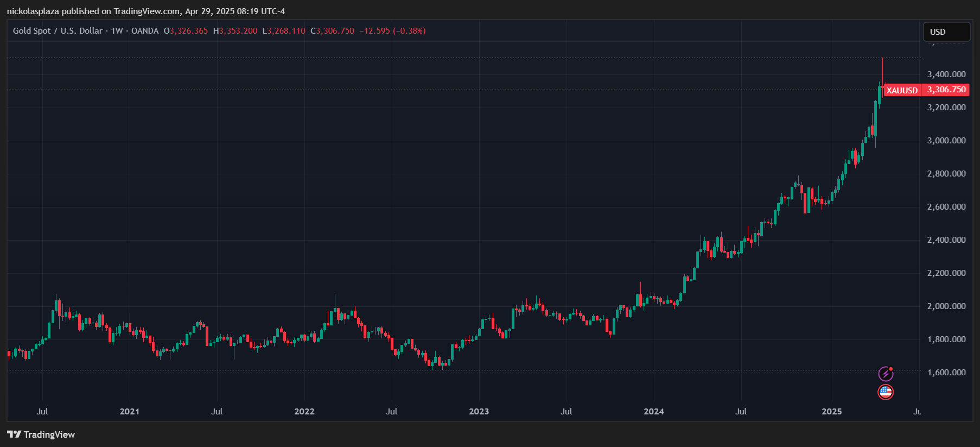Screen dimensions: 980x447
Task: Click the 2,800.000 price axis label
Action: (x=946, y=174)
